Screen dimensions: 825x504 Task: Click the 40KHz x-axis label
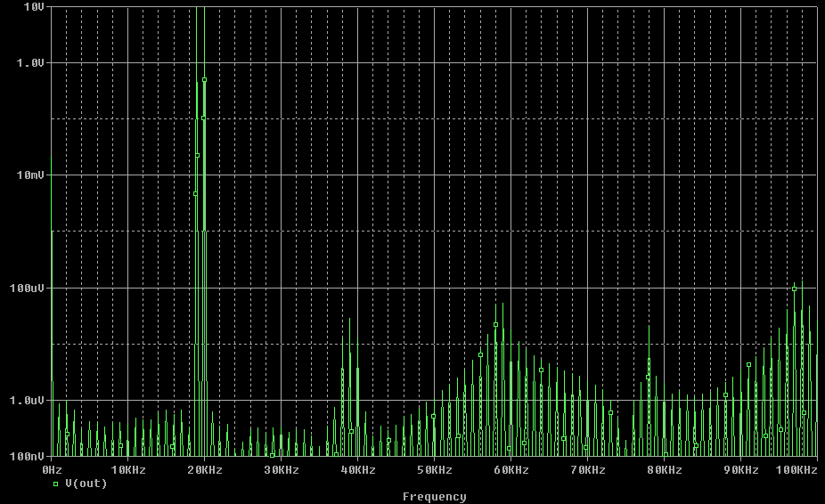[x=358, y=470]
